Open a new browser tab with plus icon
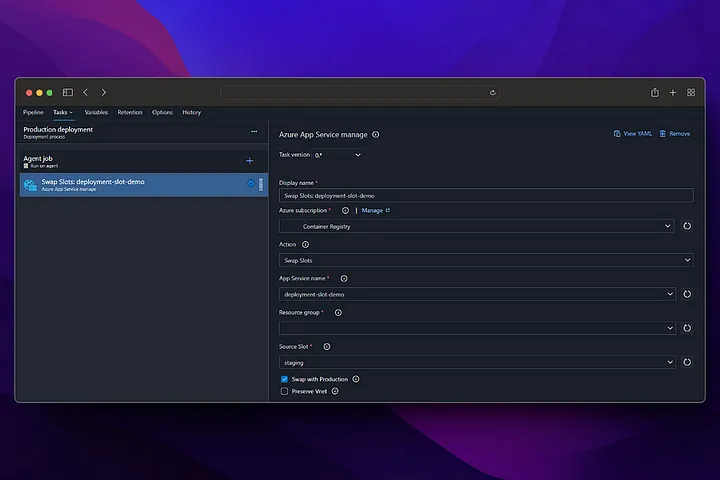This screenshot has width=720, height=480. [673, 92]
